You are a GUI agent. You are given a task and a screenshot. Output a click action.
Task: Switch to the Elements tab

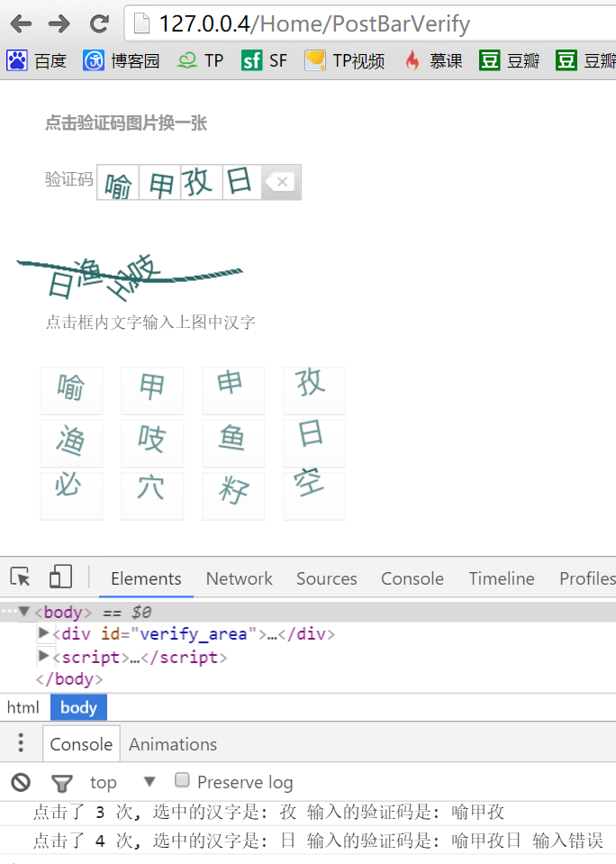click(x=146, y=578)
